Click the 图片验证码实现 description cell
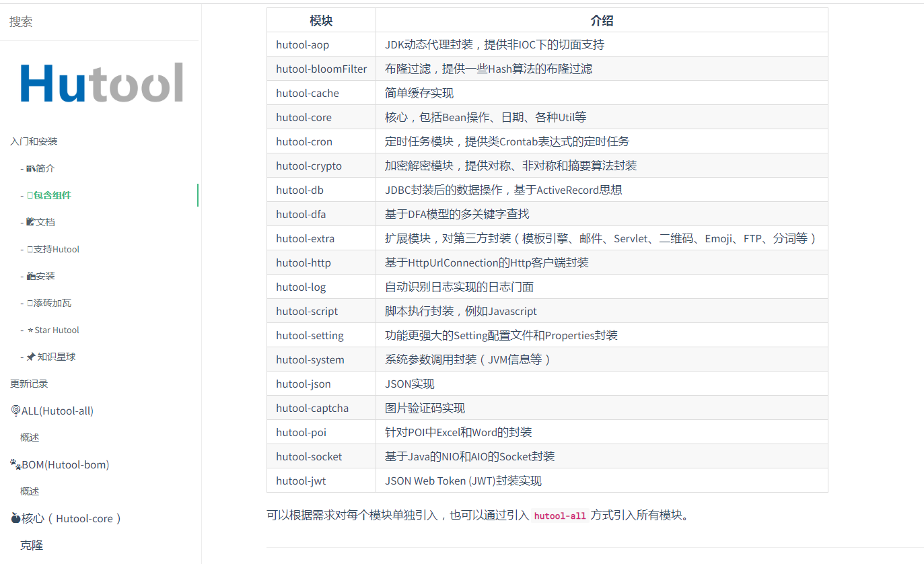 [x=602, y=408]
